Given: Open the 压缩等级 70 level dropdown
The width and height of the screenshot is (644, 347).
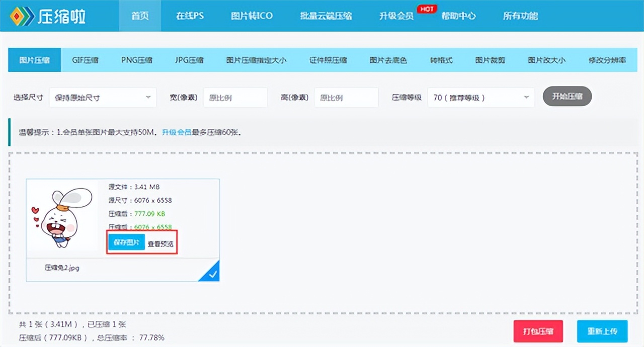Looking at the screenshot, I should (x=480, y=97).
